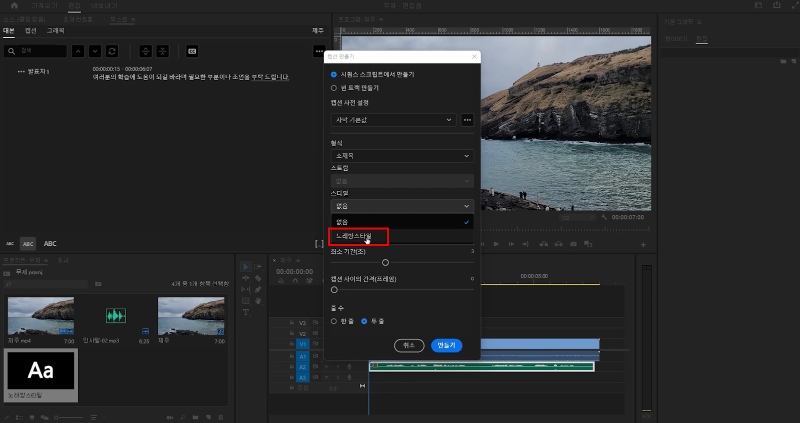
Task: Select the Selection arrow tool in the toolbar
Action: click(x=247, y=267)
